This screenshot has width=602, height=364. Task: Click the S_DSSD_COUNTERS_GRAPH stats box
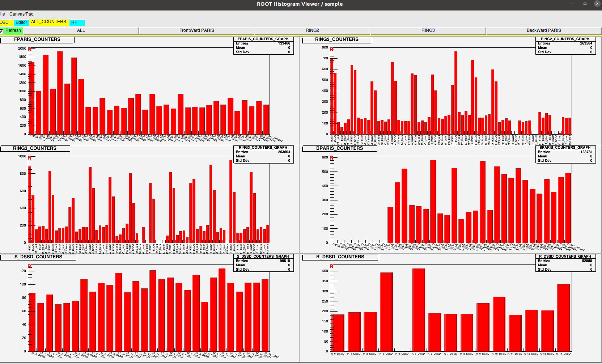pos(263,263)
